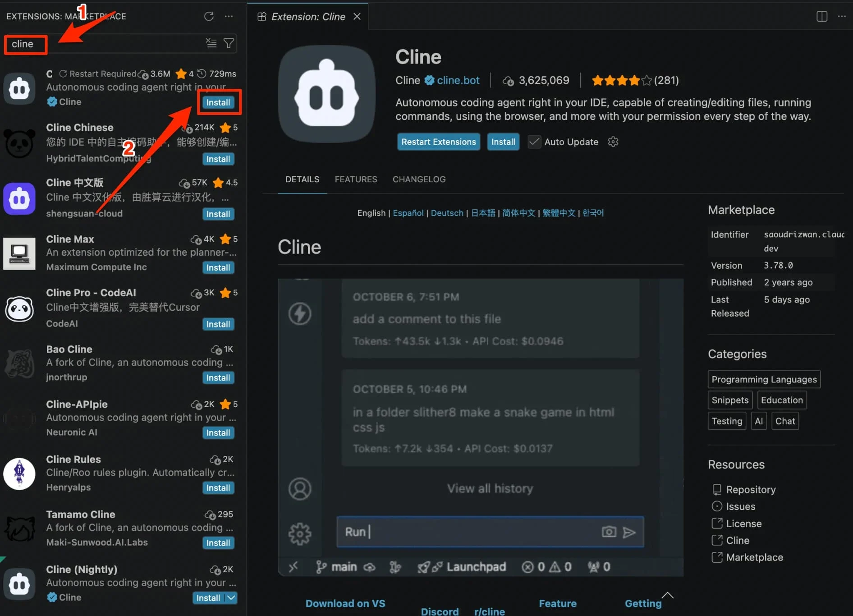853x616 pixels.
Task: Open the Deutsch readme link
Action: coord(447,213)
